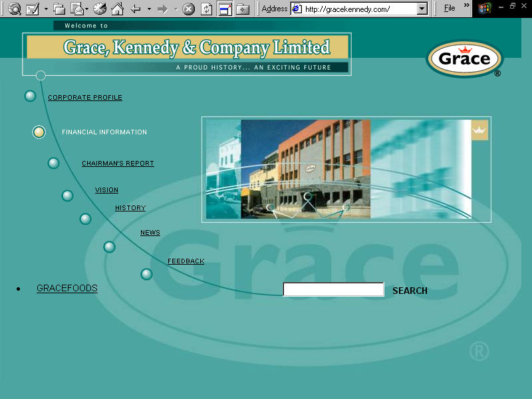This screenshot has height=399, width=532.
Task: Select the filled node beside FINANCIAL INFORMATION
Action: (x=39, y=132)
